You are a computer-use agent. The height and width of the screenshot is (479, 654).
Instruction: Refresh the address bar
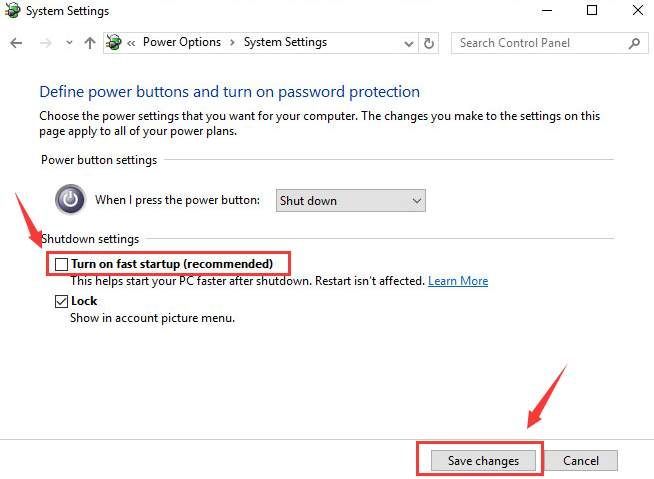(429, 43)
